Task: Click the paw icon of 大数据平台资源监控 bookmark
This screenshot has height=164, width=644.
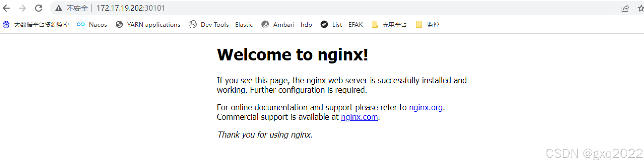Action: (6, 24)
